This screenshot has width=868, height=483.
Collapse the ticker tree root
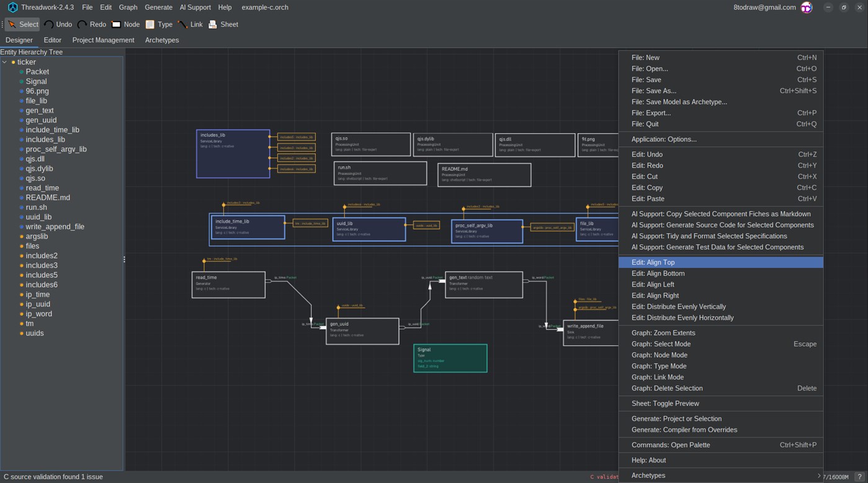[x=4, y=62]
